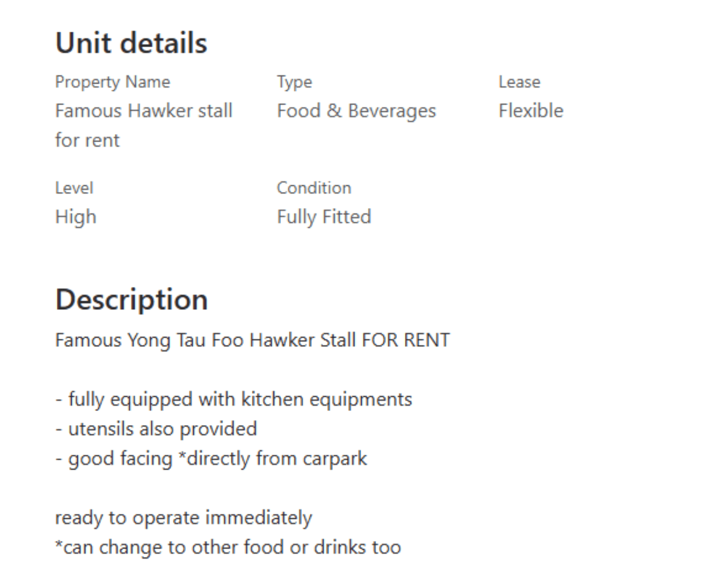Click the good facing directly from carpark line

(211, 458)
